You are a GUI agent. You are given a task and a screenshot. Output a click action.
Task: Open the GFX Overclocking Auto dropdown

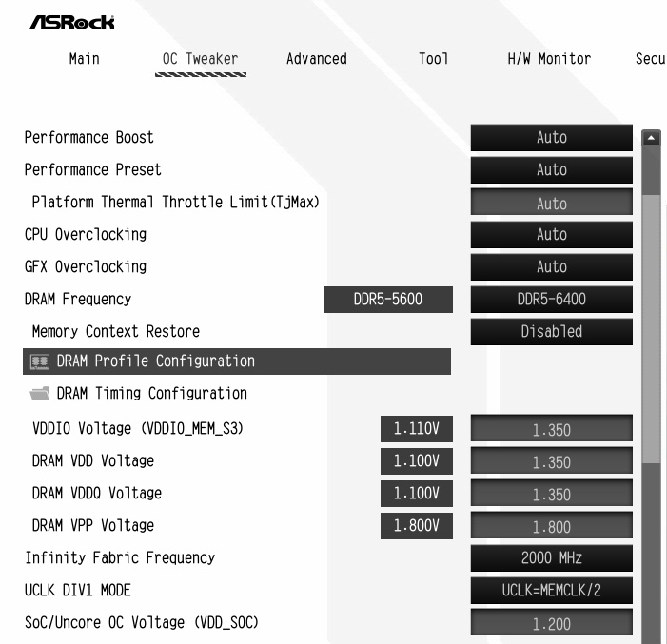click(x=551, y=267)
